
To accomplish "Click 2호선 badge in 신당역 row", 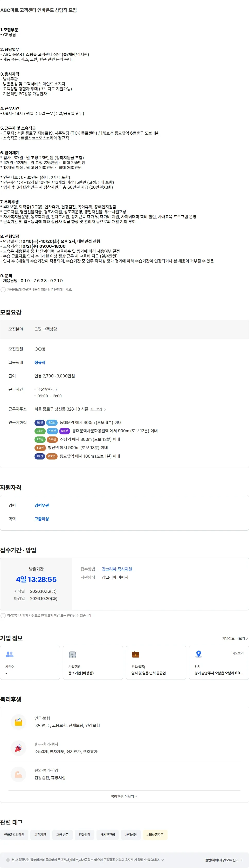I will point(40,439).
